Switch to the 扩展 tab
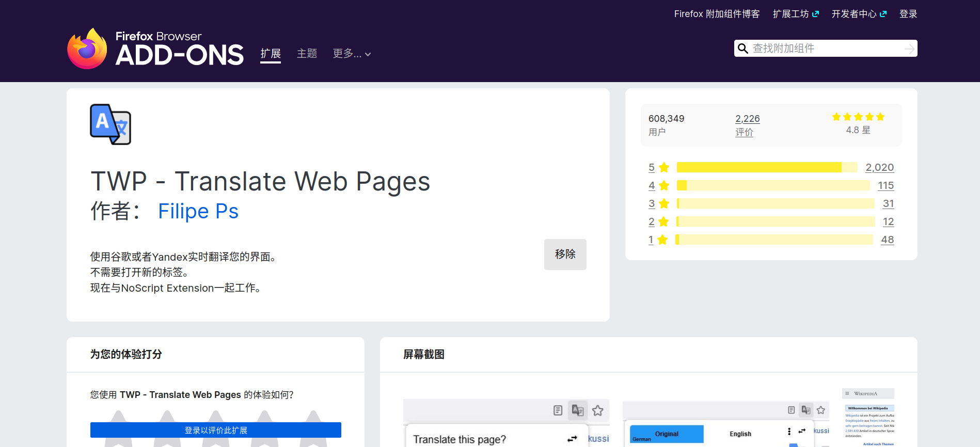 271,54
